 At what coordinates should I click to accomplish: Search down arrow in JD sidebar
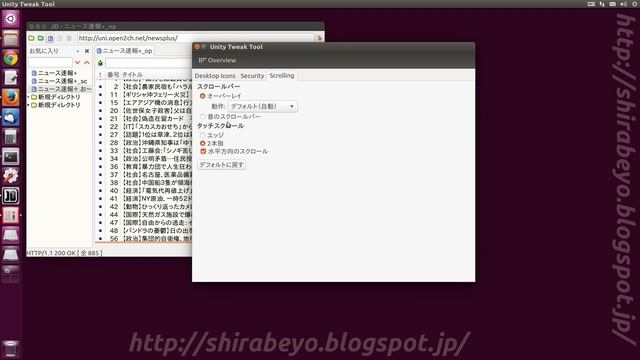click(x=78, y=62)
